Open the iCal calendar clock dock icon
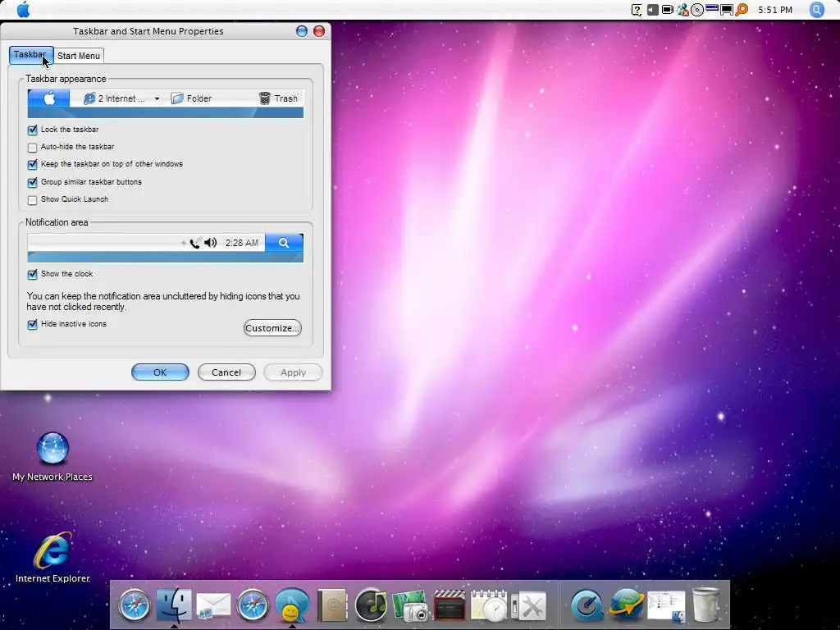840x630 pixels. [x=489, y=605]
